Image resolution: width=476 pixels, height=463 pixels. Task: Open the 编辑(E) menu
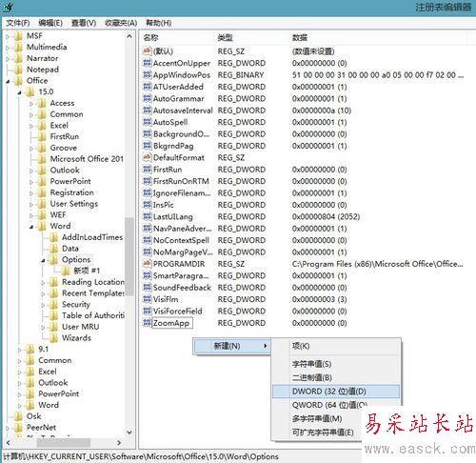coord(50,23)
